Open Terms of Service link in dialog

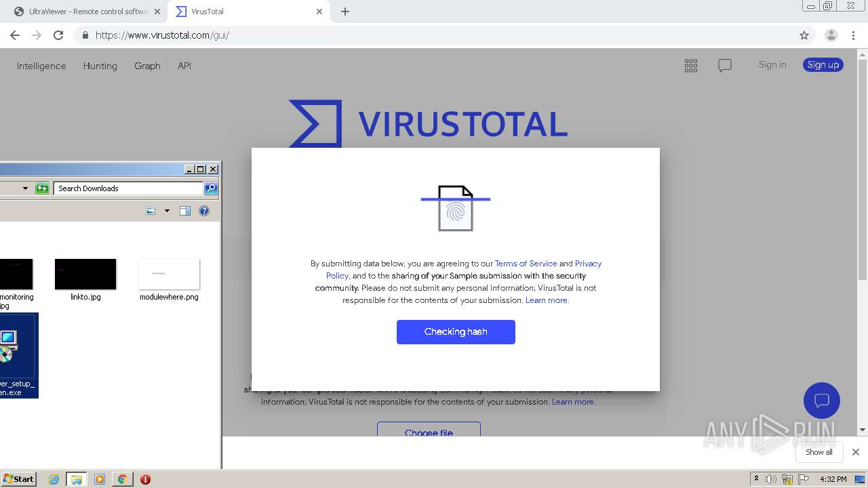[526, 264]
